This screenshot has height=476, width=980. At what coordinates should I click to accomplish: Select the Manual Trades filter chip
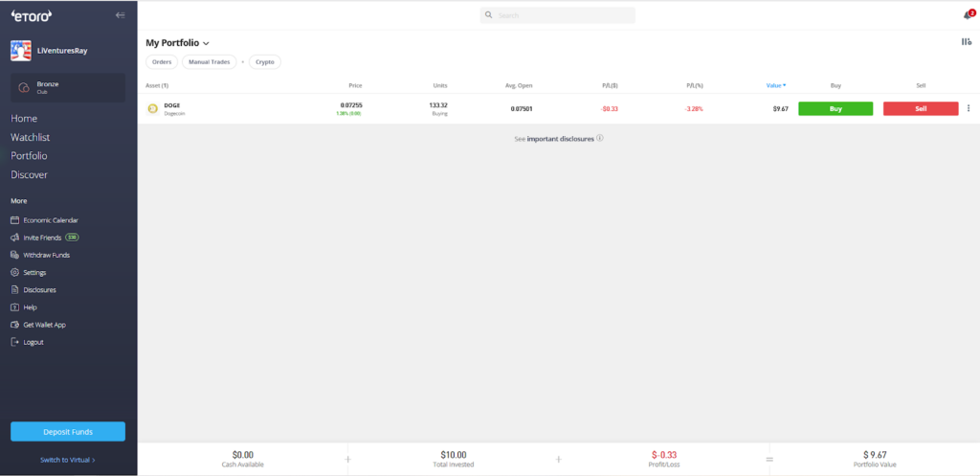210,62
